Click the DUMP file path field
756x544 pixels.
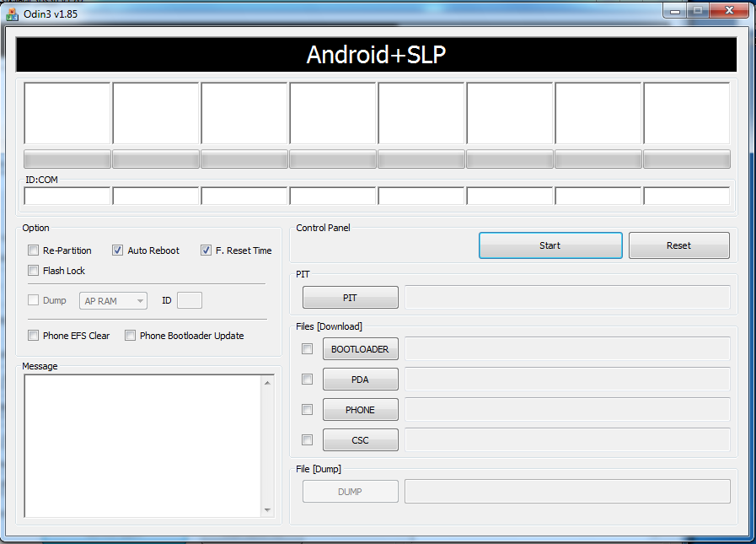[x=567, y=492]
